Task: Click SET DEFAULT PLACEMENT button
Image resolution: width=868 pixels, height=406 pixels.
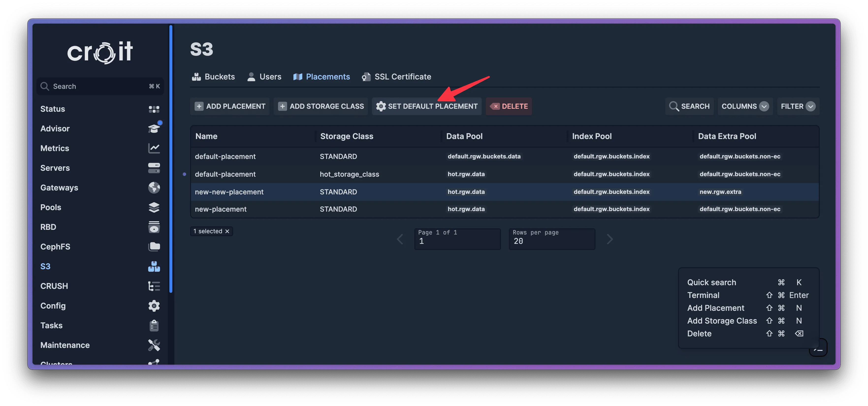Action: pyautogui.click(x=427, y=107)
